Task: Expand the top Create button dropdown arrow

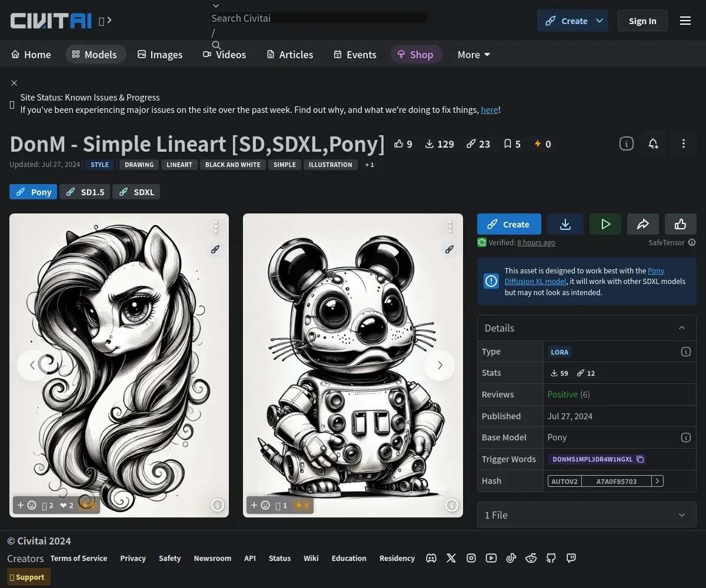Action: coord(600,21)
